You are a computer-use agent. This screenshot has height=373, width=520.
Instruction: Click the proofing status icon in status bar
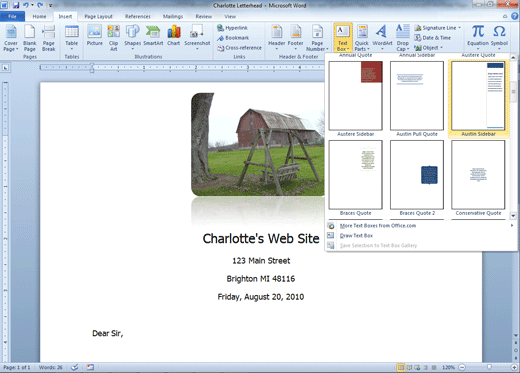tap(75, 367)
